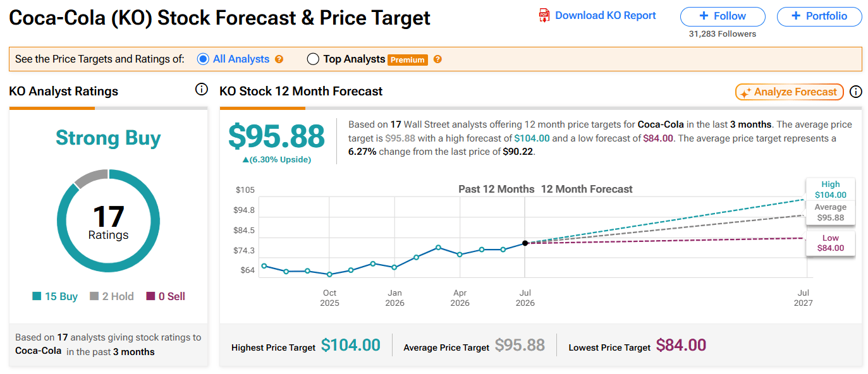Click the Jul 2027 axis label

(x=804, y=298)
